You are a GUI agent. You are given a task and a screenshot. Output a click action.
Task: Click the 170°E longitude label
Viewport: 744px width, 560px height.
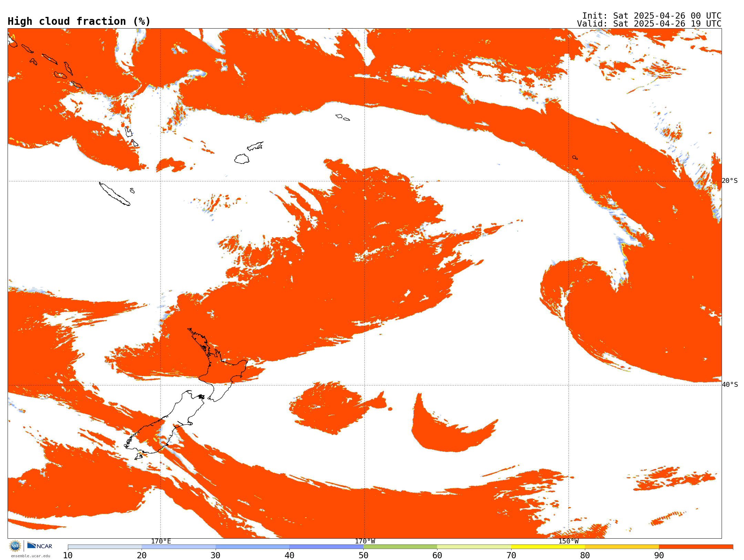(161, 541)
